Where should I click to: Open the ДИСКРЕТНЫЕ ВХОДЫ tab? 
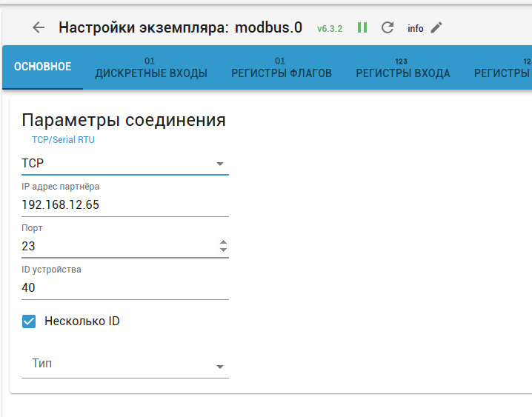coord(151,68)
